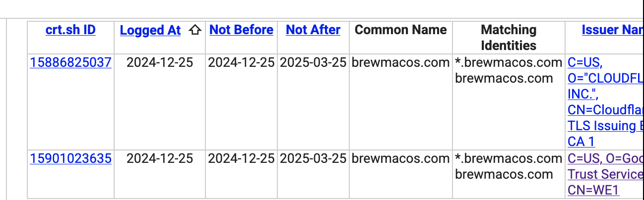This screenshot has width=644, height=200.
Task: Sort by the Logged At column header
Action: [150, 30]
